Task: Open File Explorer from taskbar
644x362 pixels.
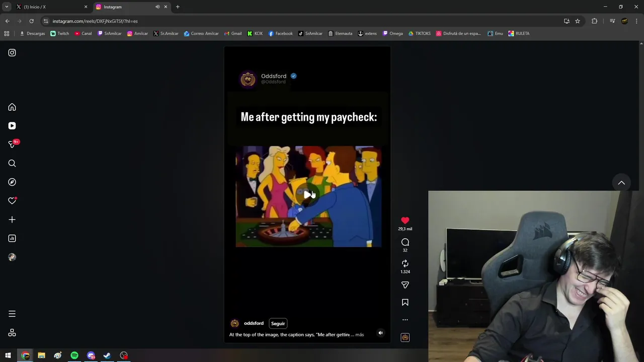Action: (41, 355)
